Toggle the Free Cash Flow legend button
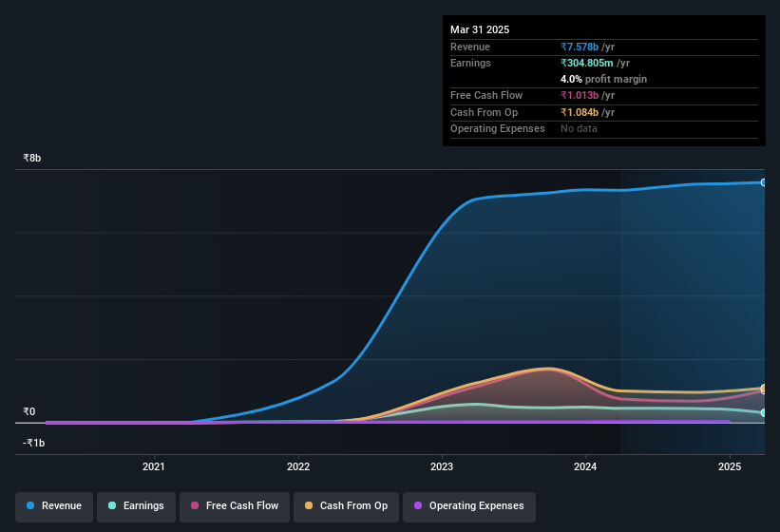The width and height of the screenshot is (780, 532). (x=235, y=506)
